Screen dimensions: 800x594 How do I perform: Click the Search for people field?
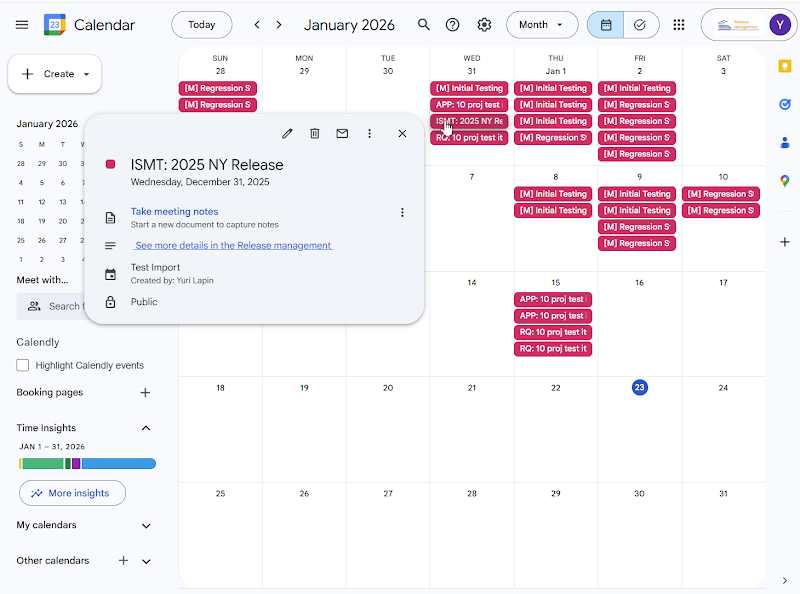coord(62,306)
